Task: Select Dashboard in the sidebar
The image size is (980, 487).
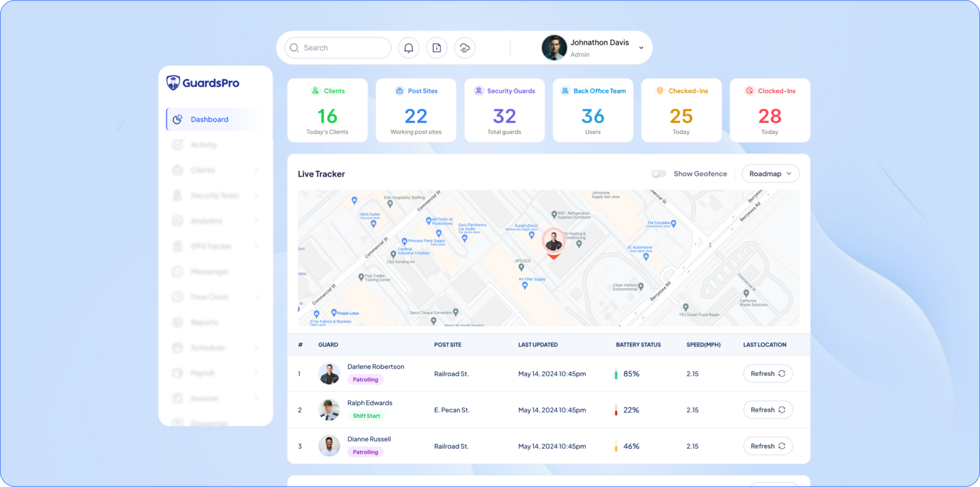Action: (210, 120)
